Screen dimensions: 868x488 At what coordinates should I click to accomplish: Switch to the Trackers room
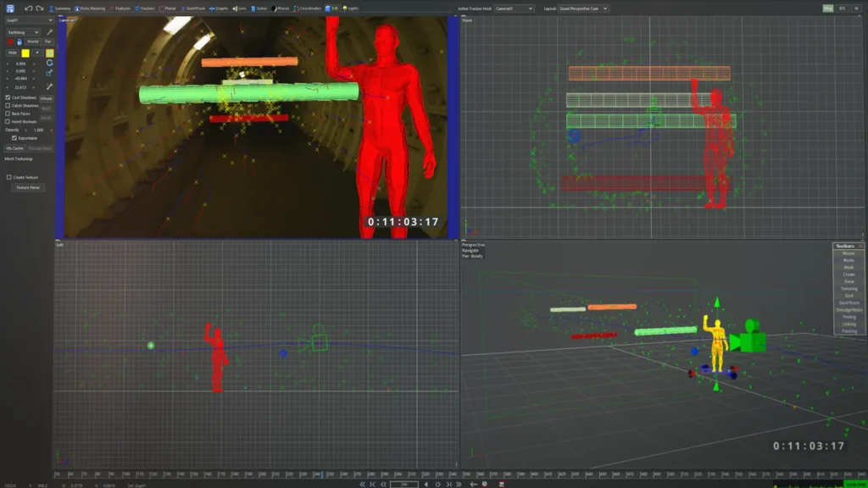147,8
